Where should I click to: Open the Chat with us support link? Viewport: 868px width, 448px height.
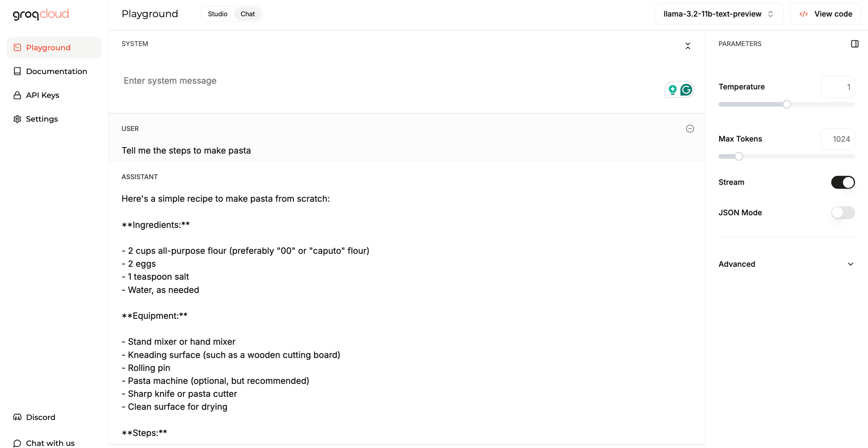50,443
